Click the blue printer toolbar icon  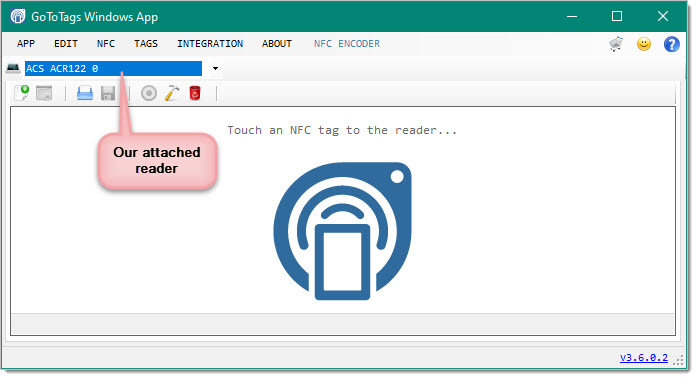85,93
